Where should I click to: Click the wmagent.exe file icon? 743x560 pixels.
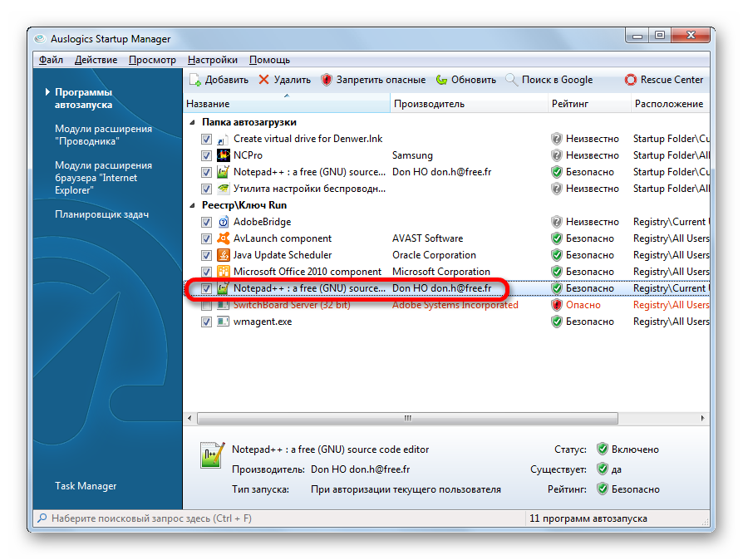(x=224, y=322)
